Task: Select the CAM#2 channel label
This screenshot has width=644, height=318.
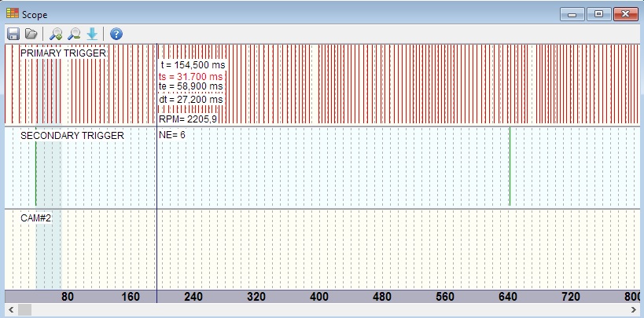Action: pos(35,217)
